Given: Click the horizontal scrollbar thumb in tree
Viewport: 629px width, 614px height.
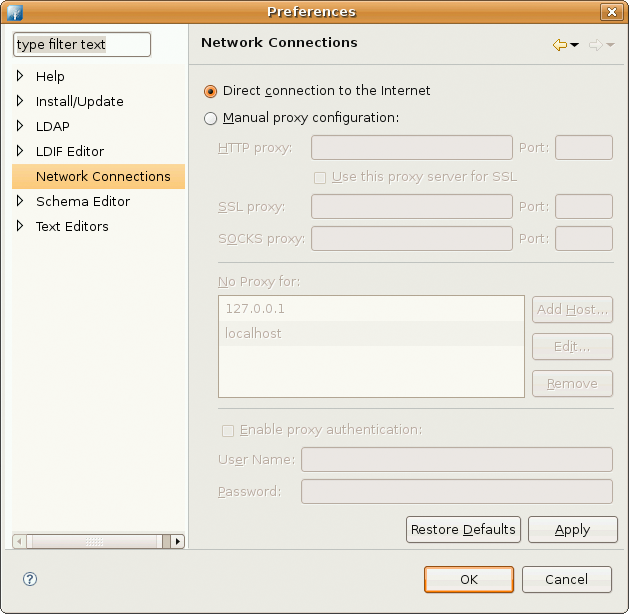Looking at the screenshot, I should pyautogui.click(x=95, y=541).
